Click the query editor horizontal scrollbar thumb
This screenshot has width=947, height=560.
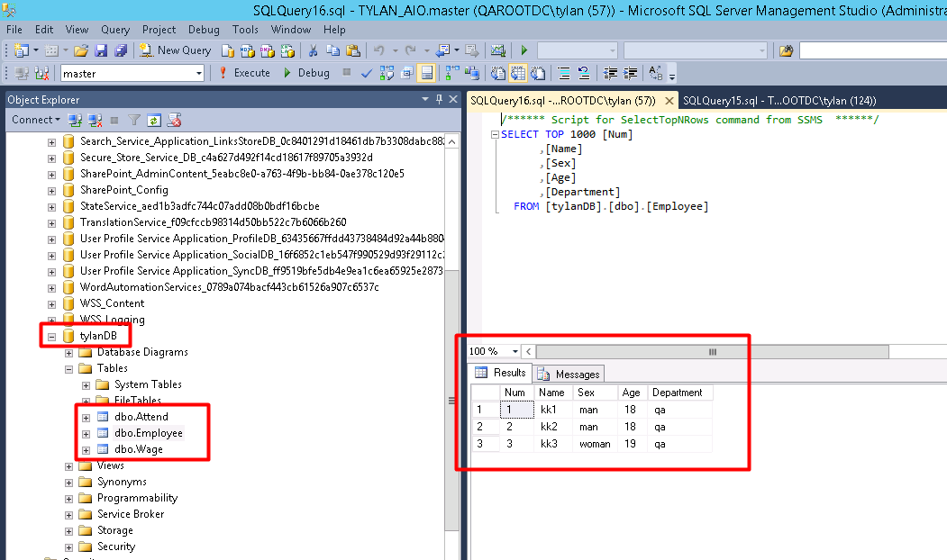click(712, 351)
